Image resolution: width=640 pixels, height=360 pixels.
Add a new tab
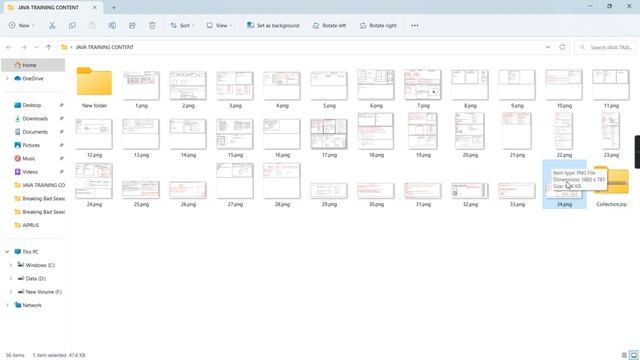point(114,7)
